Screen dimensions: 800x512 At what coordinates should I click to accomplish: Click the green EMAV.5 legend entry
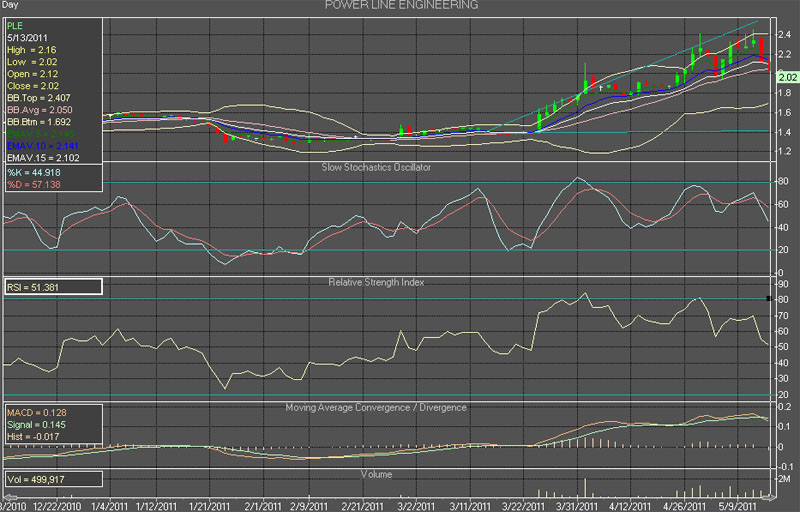click(40, 134)
